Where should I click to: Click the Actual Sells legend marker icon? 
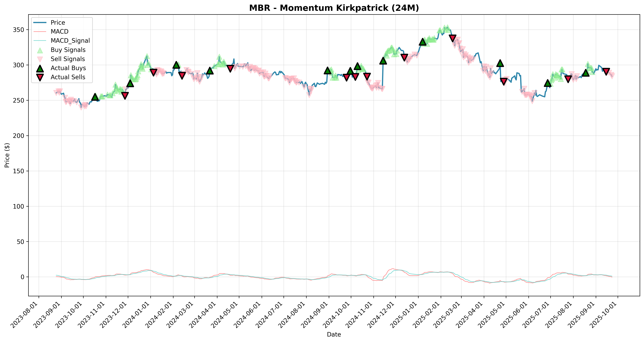40,77
